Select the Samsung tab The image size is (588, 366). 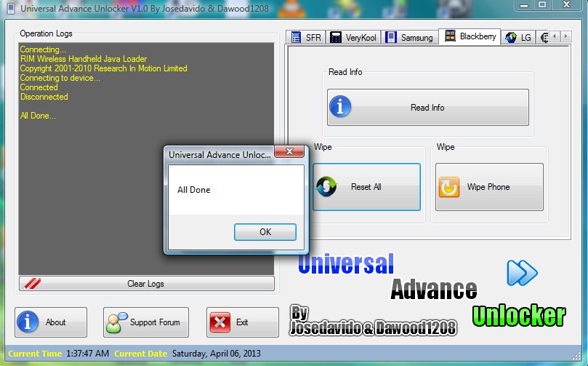[409, 37]
